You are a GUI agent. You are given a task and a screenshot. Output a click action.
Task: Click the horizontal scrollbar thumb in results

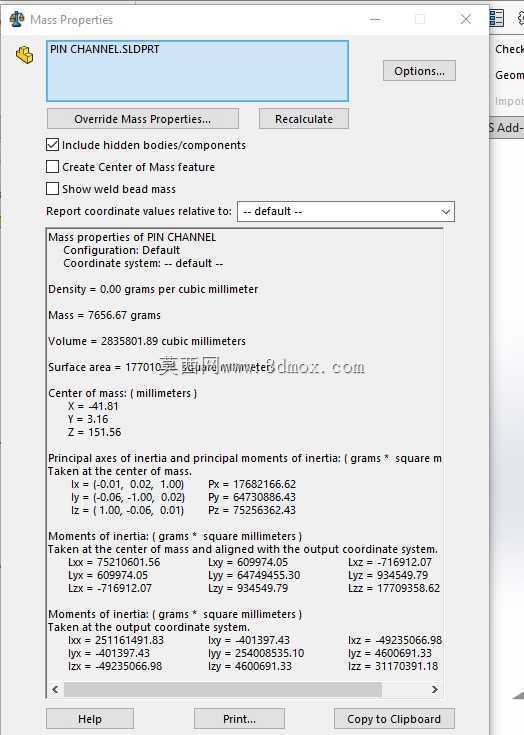(223, 689)
